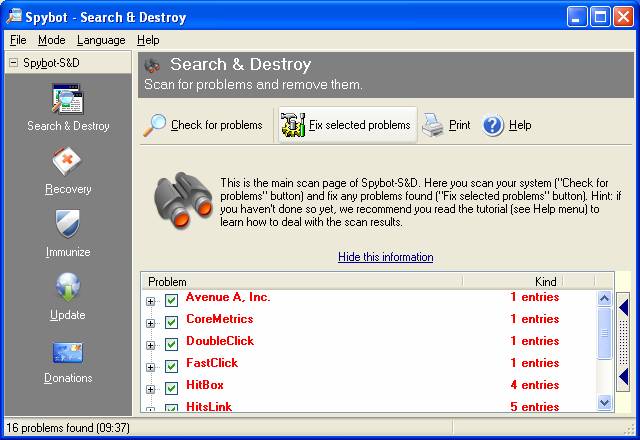Select the Avenue A, Inc. entry text
Screen dimensions: 640x440
(x=228, y=297)
